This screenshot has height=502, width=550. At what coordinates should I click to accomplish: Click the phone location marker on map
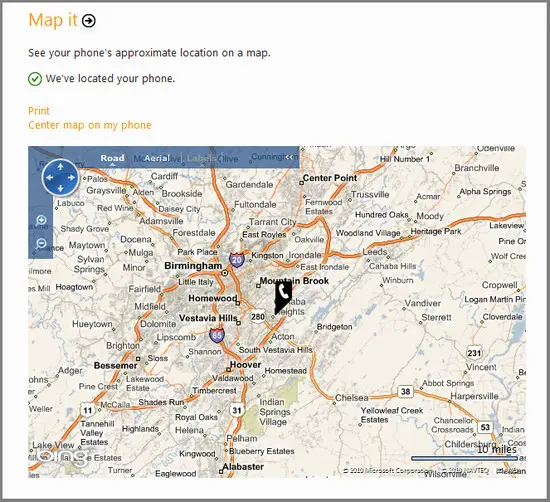click(283, 297)
